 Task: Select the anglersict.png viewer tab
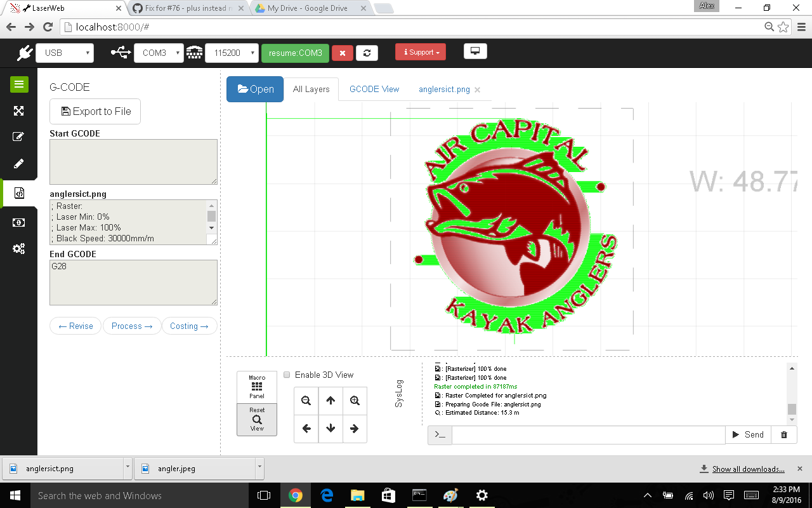[444, 90]
